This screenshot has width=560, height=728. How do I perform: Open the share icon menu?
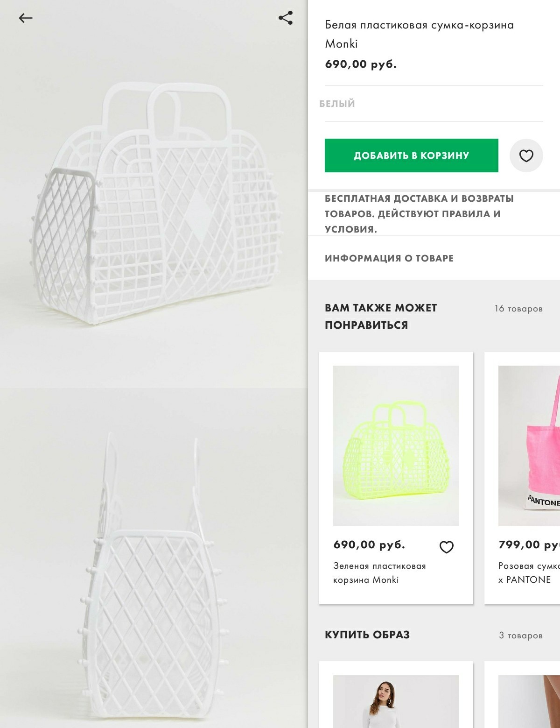(x=286, y=18)
